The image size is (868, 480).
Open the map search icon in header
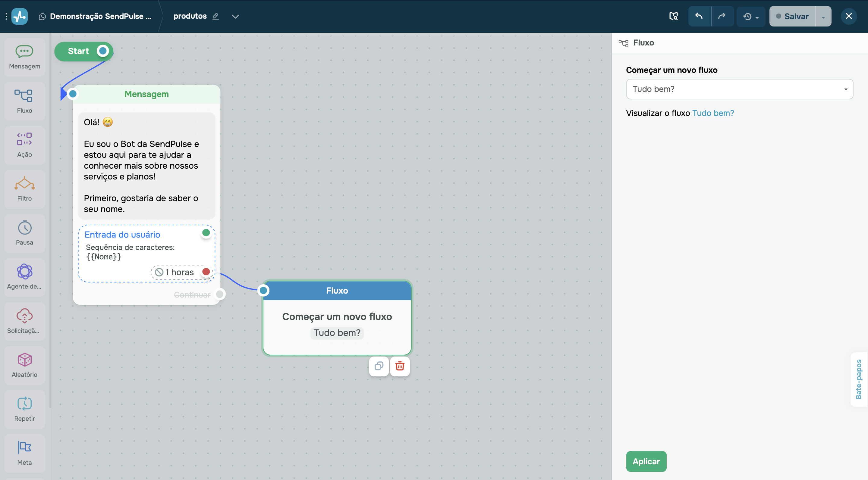673,16
